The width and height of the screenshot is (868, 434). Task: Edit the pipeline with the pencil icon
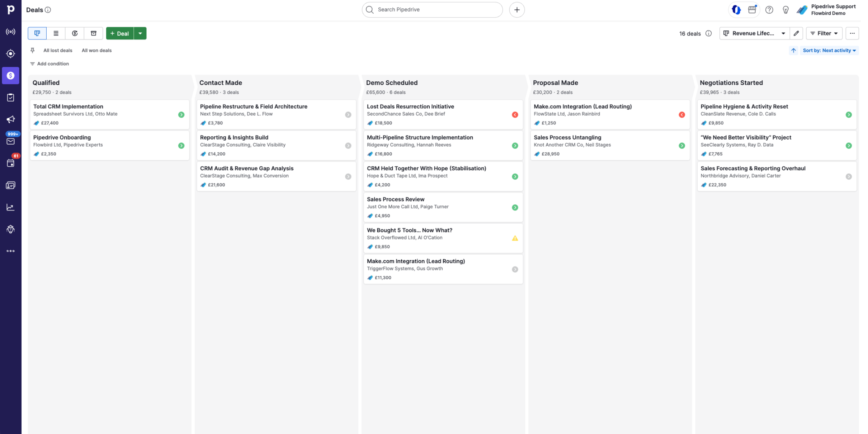point(796,33)
